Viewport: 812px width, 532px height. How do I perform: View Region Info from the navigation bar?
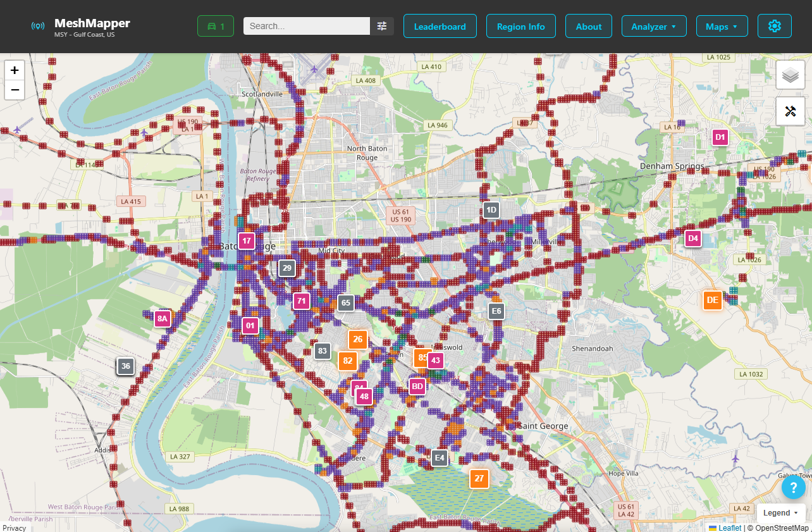pyautogui.click(x=521, y=26)
